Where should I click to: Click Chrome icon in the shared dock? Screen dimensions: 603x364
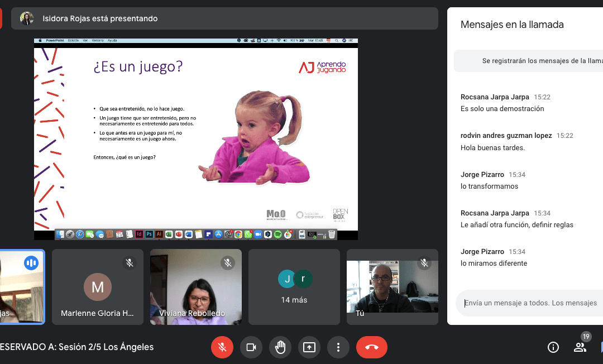click(238, 234)
